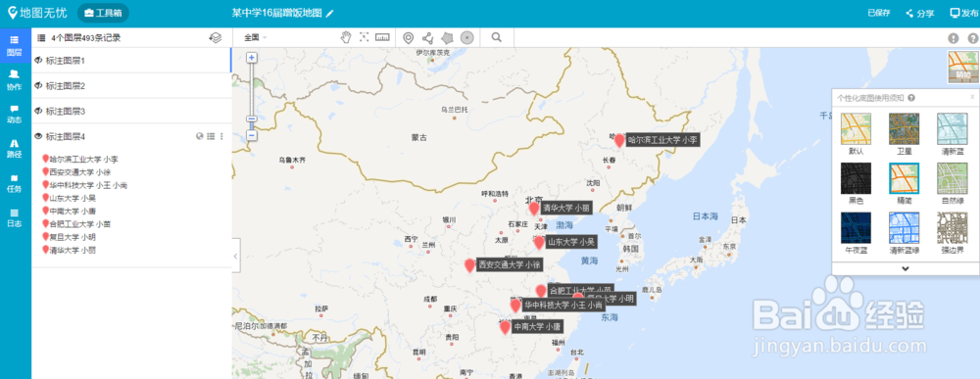Switch to the 路径 sidebar tab
The image size is (980, 379).
pyautogui.click(x=15, y=148)
